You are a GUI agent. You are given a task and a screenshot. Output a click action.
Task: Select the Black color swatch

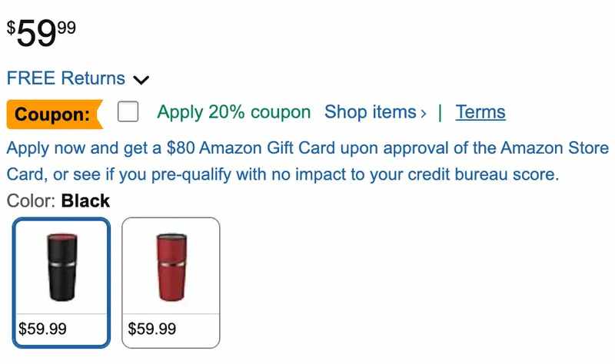[61, 282]
